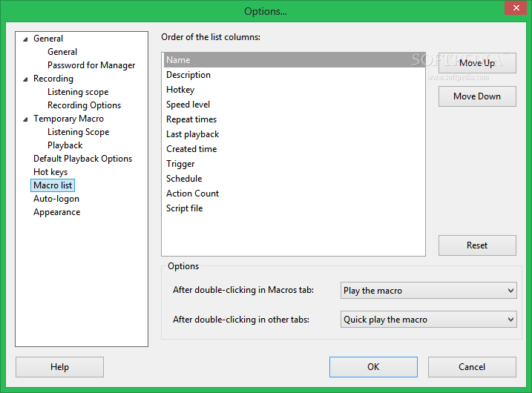532x393 pixels.
Task: Click the Move Down button
Action: click(x=477, y=96)
